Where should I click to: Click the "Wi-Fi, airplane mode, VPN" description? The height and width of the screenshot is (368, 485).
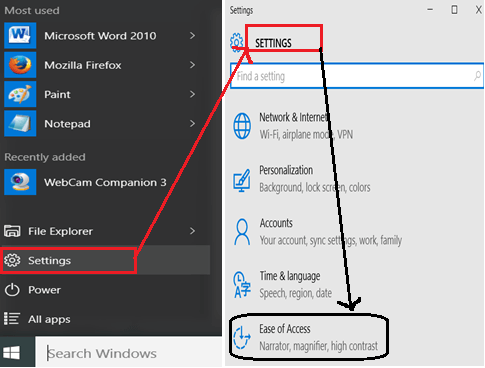[306, 134]
